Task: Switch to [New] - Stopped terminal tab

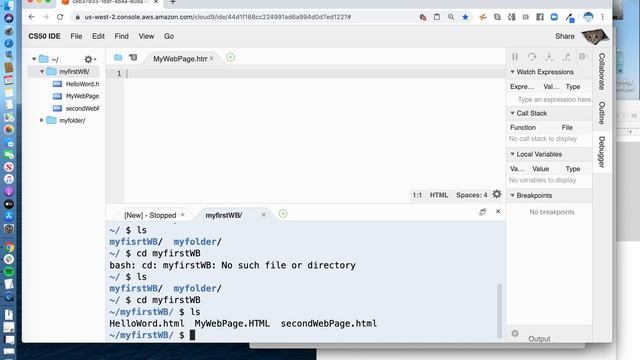Action: [x=150, y=215]
